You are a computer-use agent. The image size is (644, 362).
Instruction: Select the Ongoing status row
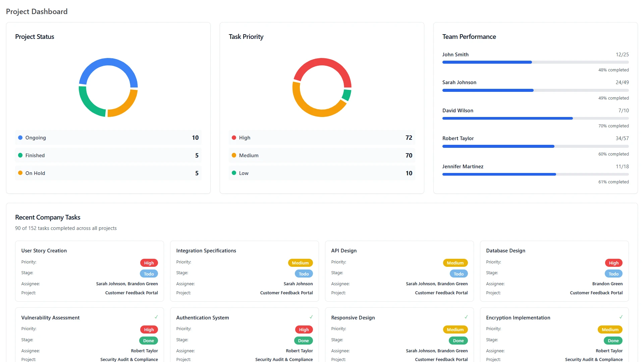click(108, 137)
